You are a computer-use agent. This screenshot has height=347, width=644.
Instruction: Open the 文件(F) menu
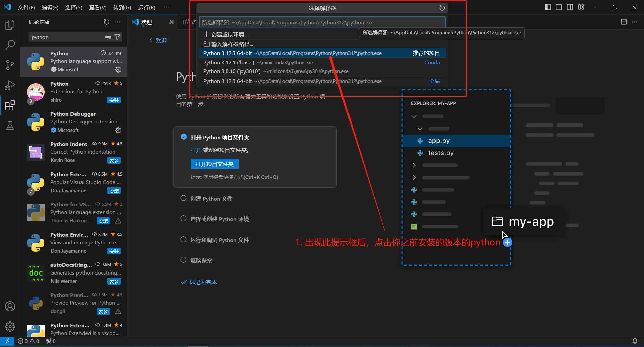coord(26,7)
